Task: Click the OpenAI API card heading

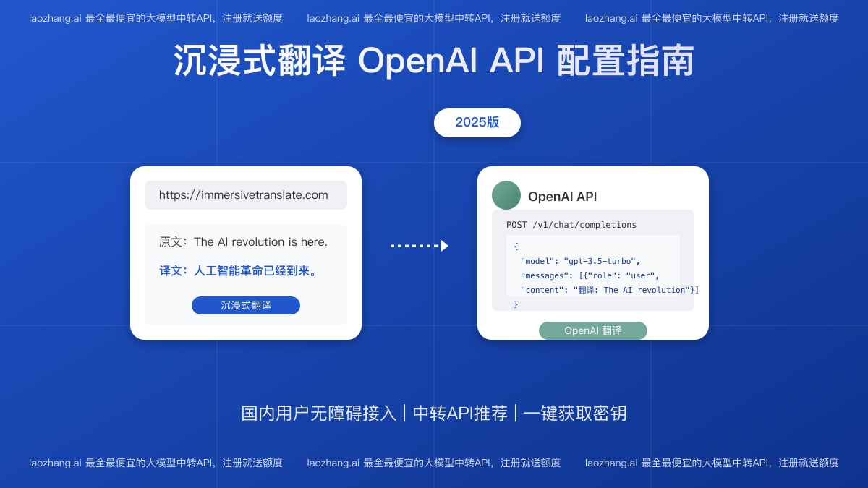Action: (563, 197)
